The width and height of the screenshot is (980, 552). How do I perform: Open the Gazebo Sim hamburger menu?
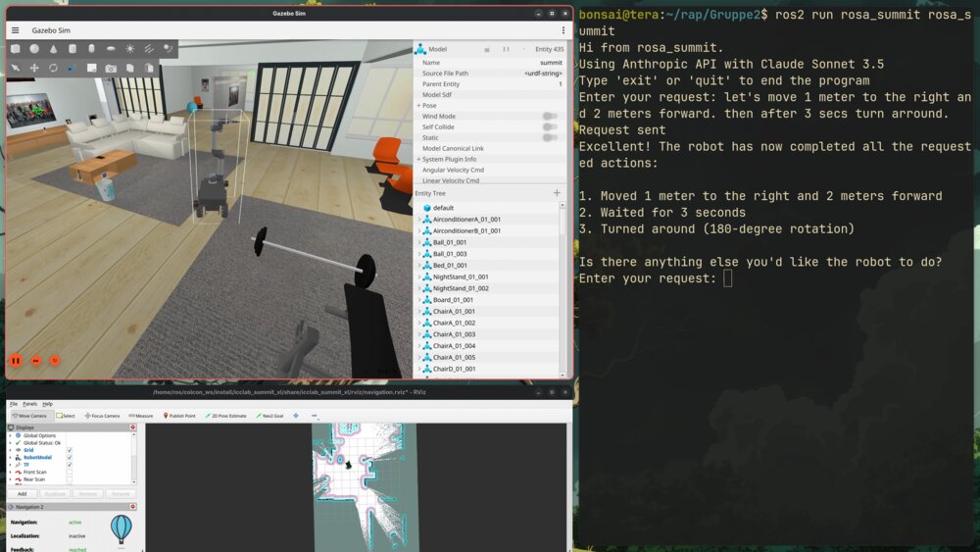pyautogui.click(x=15, y=30)
